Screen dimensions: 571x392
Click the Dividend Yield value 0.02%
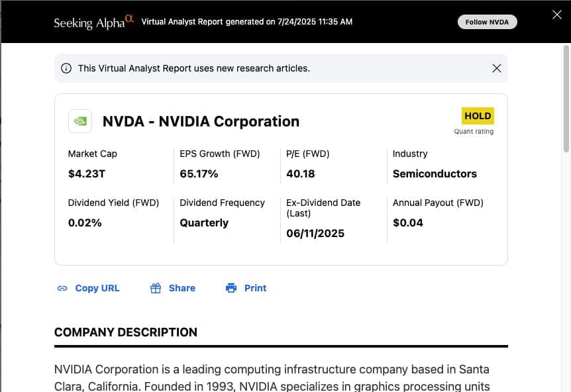[85, 222]
